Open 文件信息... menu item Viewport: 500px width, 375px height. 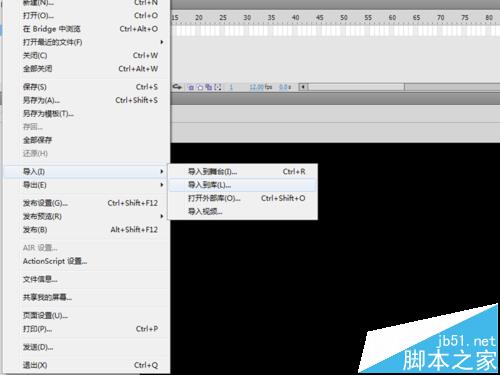coord(87,279)
